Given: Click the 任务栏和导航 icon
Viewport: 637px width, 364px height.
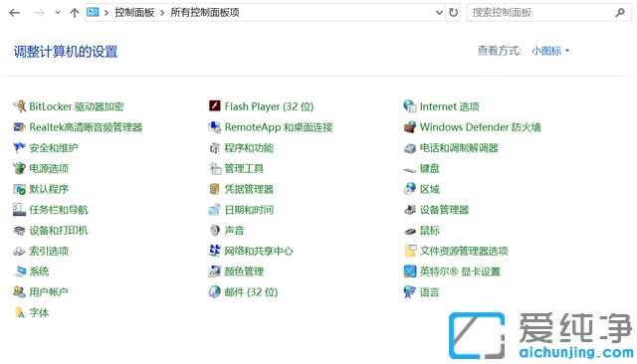Looking at the screenshot, I should pyautogui.click(x=19, y=210).
